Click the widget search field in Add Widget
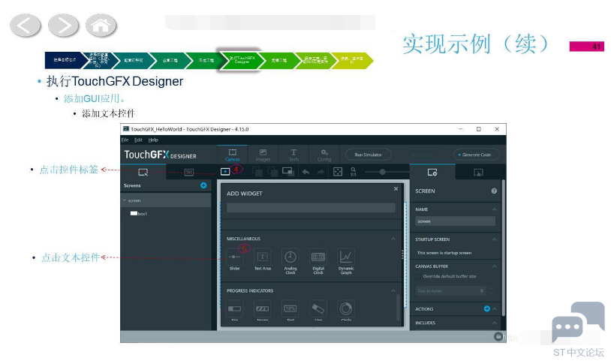 [311, 208]
